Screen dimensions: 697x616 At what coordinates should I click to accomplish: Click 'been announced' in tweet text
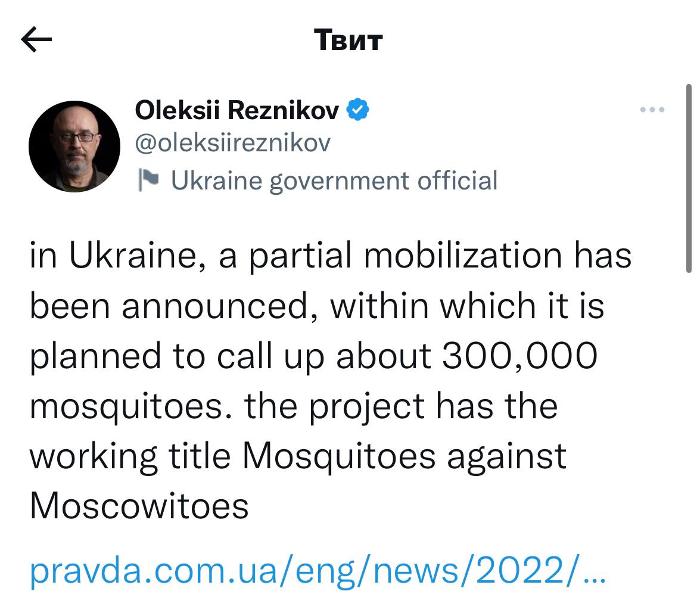175,306
